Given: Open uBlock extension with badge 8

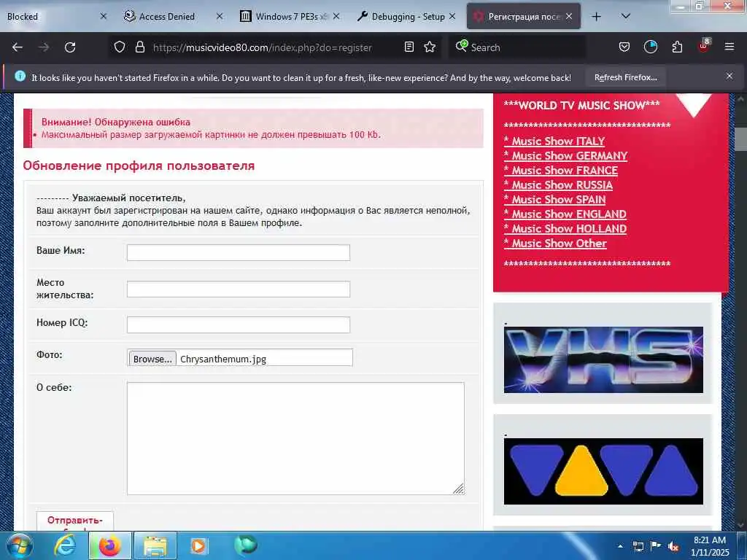Looking at the screenshot, I should pos(704,46).
